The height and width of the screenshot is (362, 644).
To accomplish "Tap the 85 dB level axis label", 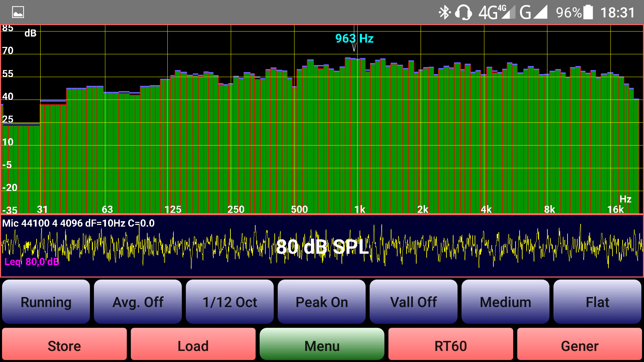I will coord(8,28).
